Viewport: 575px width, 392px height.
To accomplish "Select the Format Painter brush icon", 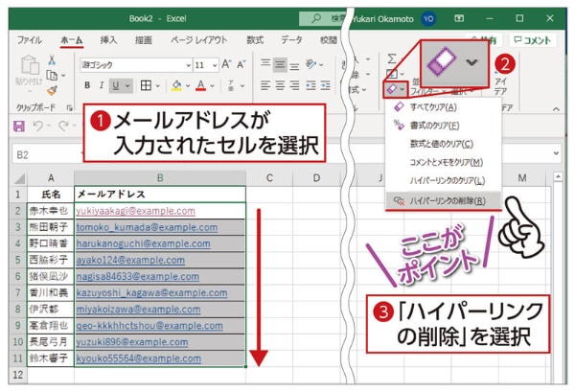I will coord(52,90).
